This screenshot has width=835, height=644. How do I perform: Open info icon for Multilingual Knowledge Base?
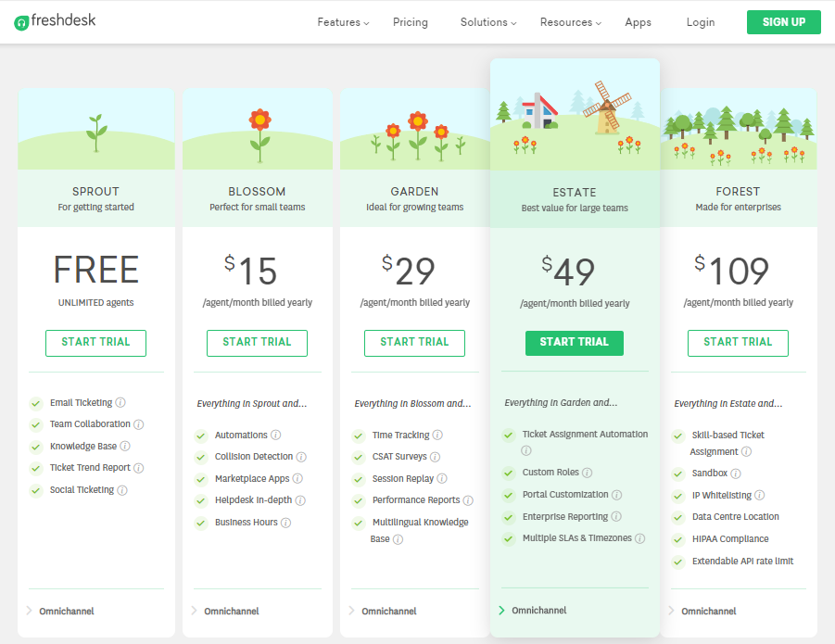[x=398, y=539]
